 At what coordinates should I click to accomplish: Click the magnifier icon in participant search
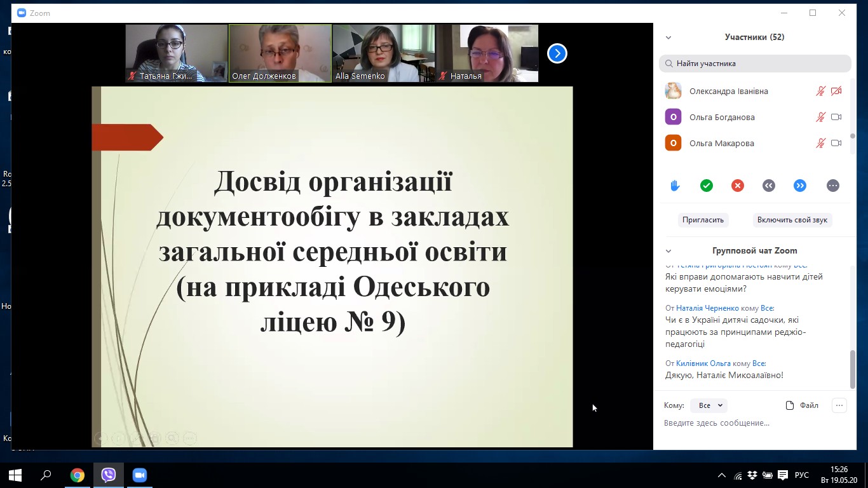click(x=669, y=64)
